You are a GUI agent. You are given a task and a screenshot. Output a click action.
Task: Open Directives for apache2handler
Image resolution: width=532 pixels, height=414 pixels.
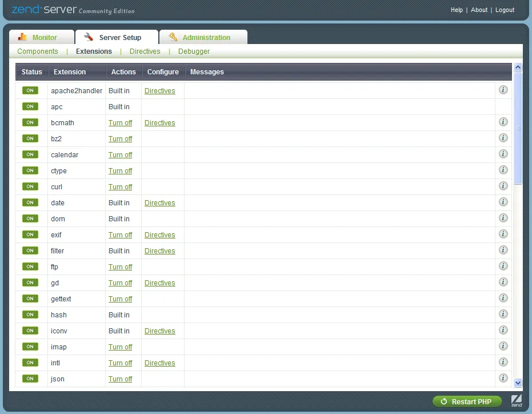[x=160, y=91]
